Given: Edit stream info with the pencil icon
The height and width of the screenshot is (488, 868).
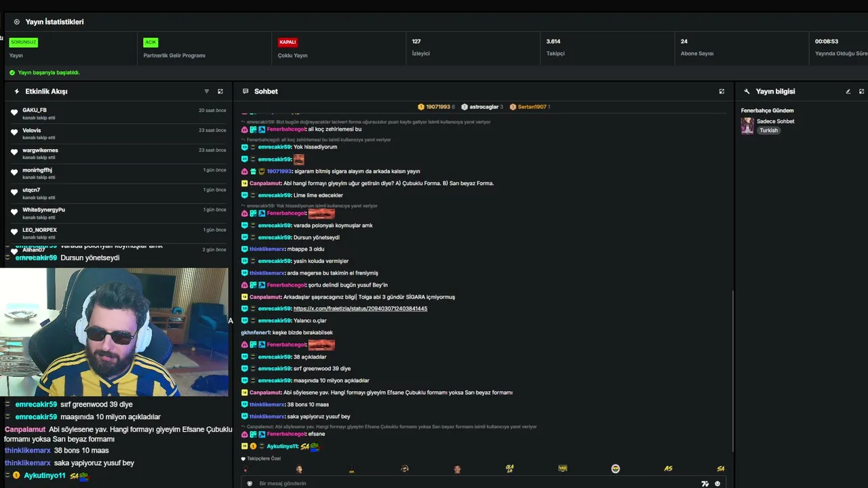Looking at the screenshot, I should [848, 91].
